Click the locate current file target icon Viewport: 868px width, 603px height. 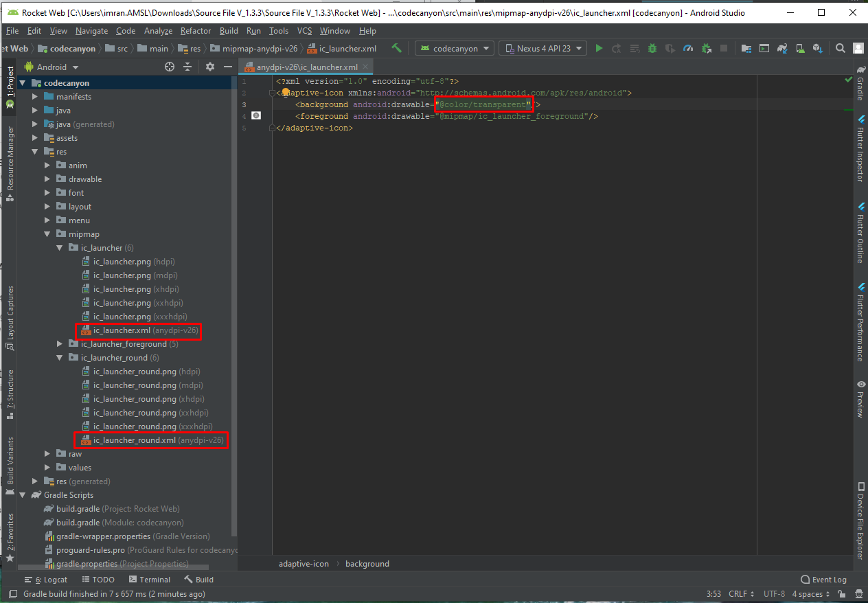click(x=170, y=67)
